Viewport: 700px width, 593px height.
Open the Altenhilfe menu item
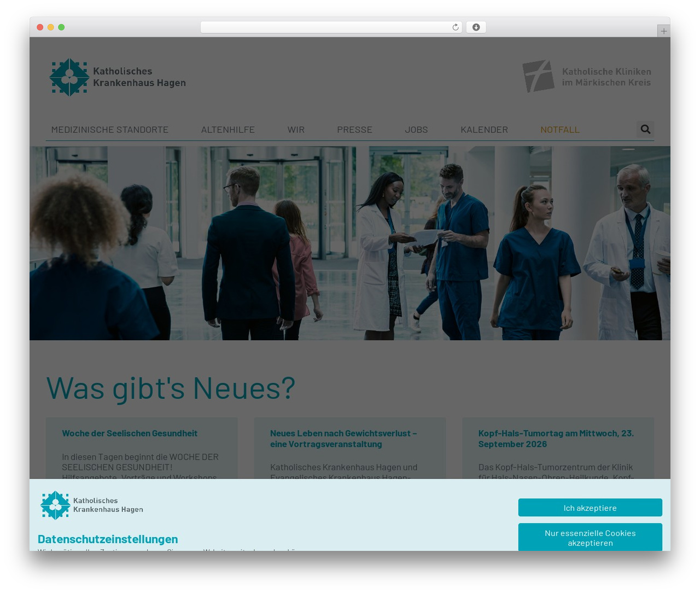(x=228, y=130)
